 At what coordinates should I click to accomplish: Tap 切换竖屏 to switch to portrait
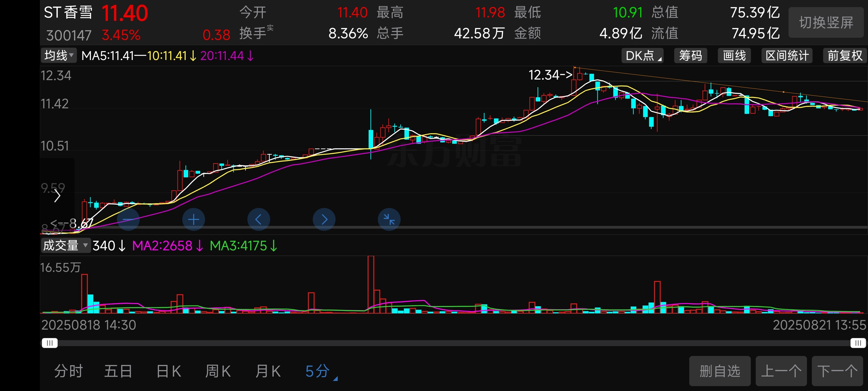(826, 23)
